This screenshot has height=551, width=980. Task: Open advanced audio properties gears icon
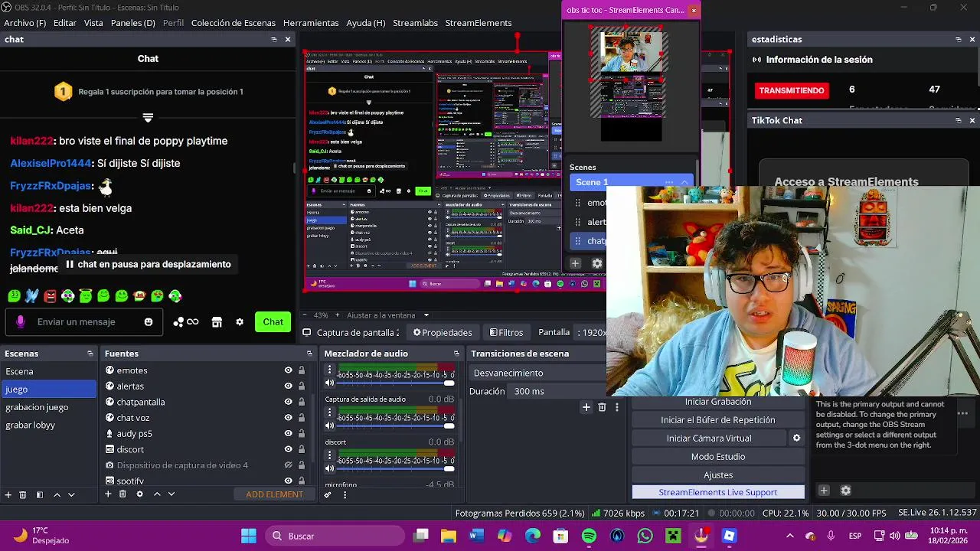[x=328, y=494]
